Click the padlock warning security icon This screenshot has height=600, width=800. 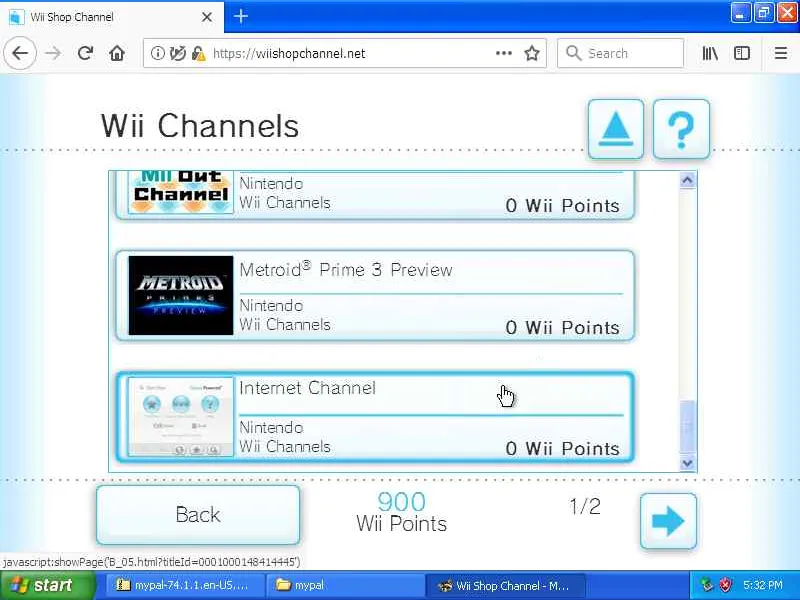198,53
